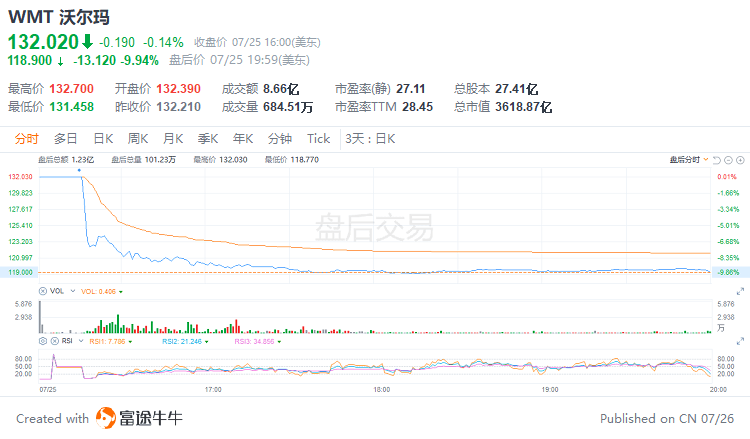750x439 pixels.
Task: Open the 盘后分时 session dropdown
Action: pos(689,160)
